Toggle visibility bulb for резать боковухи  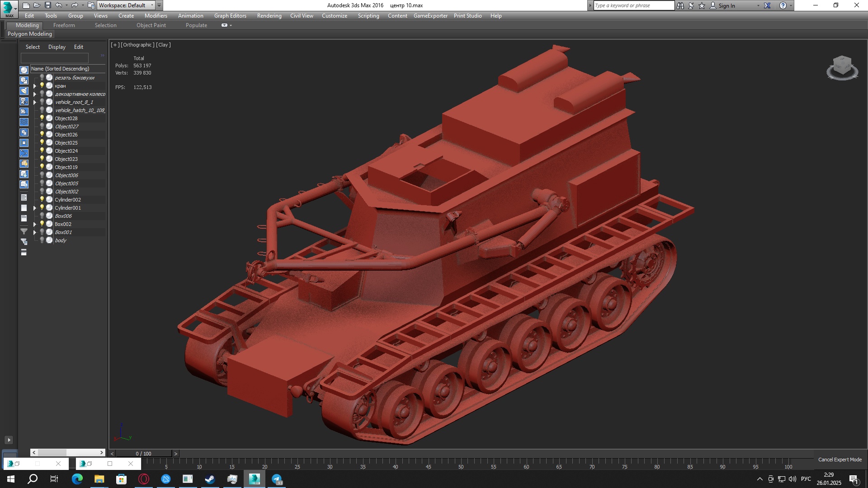42,77
